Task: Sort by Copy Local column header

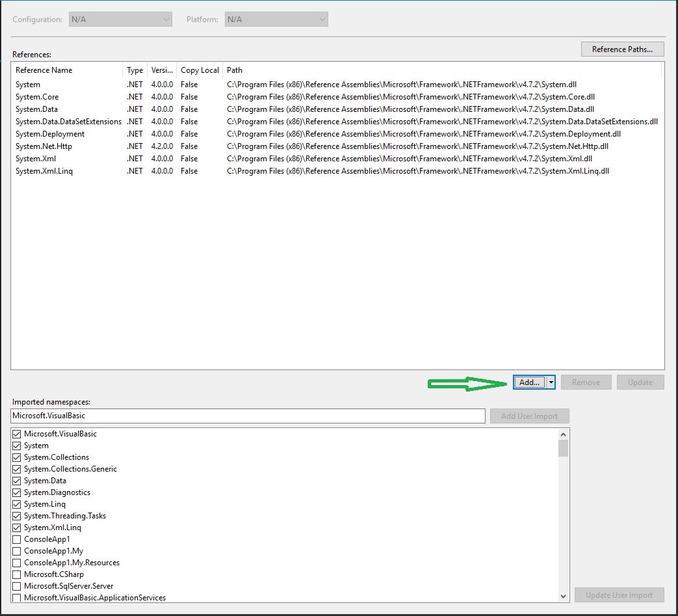Action: pyautogui.click(x=200, y=70)
